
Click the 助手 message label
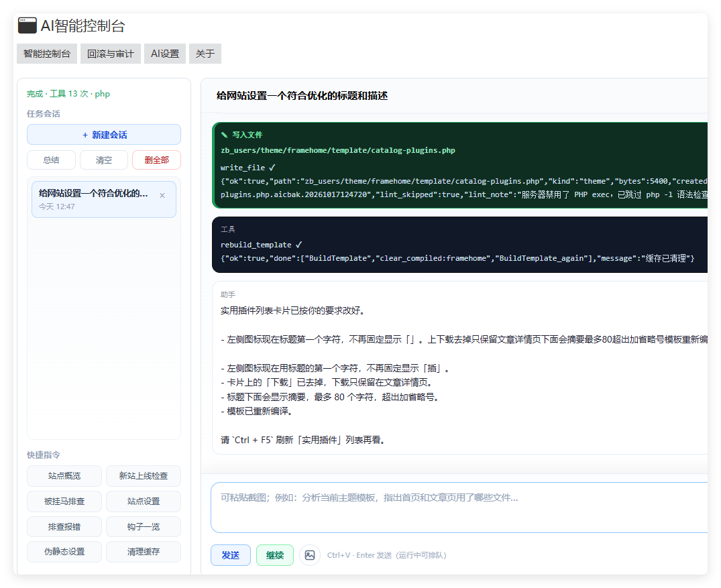[x=228, y=295]
